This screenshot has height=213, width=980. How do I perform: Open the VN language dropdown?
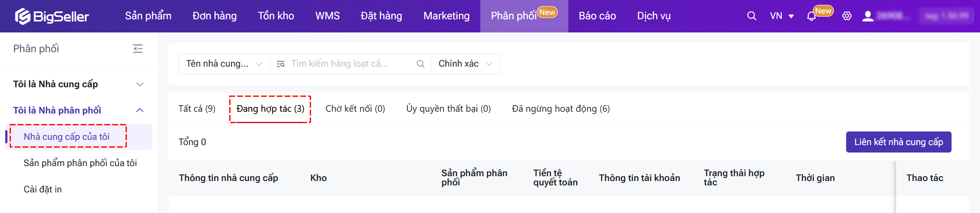tap(782, 16)
